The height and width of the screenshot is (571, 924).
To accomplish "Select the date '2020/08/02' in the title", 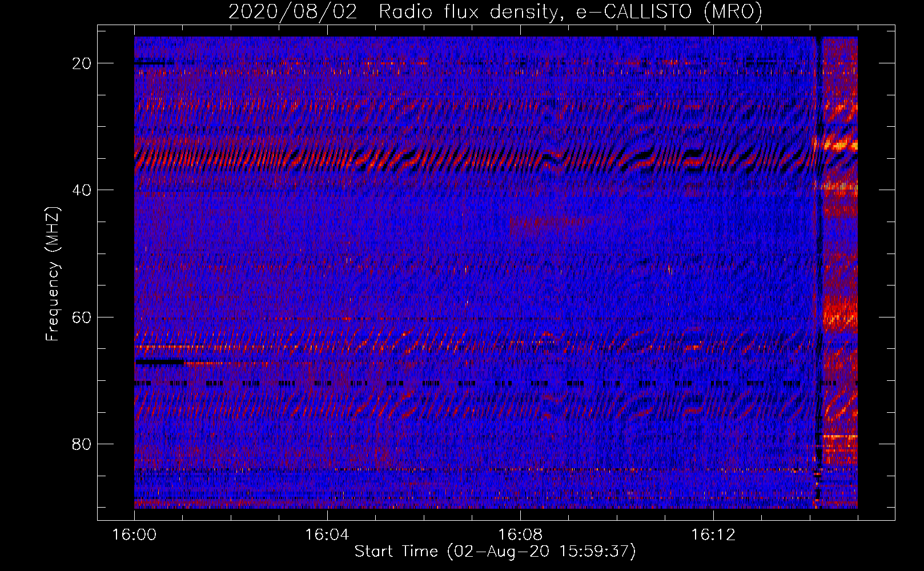I will click(292, 12).
